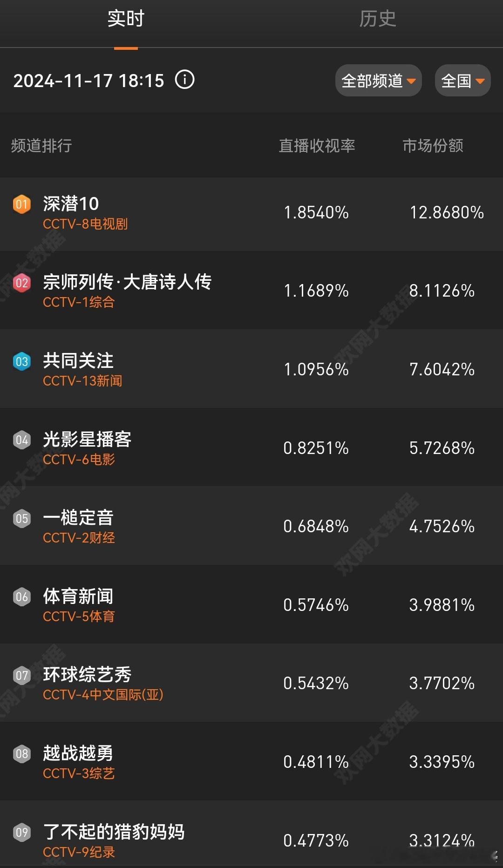
Task: Select the CCTV-13新闻 channel label
Action: point(82,381)
